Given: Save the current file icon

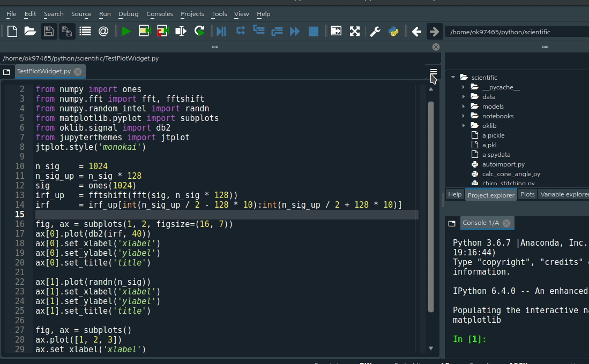Looking at the screenshot, I should [x=48, y=31].
